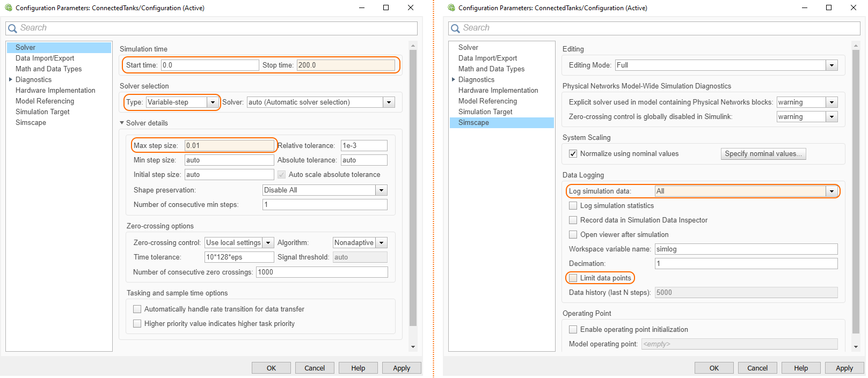Check Log simulation statistics option
This screenshot has height=378, width=868.
click(573, 206)
